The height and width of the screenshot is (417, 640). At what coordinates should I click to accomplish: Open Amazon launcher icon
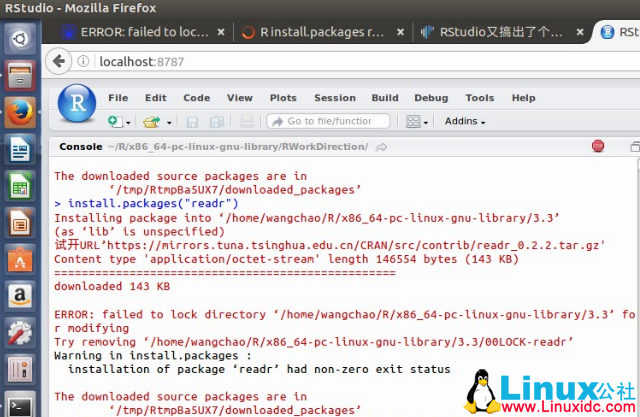[x=20, y=296]
